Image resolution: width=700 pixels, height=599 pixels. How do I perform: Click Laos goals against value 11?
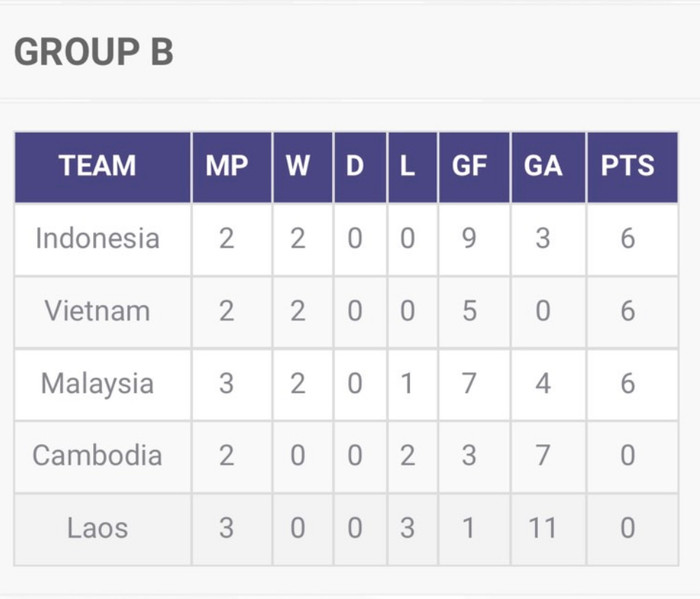point(543,527)
